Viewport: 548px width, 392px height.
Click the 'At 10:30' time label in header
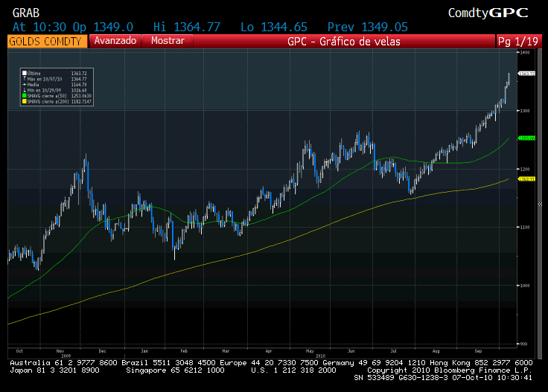(39, 27)
